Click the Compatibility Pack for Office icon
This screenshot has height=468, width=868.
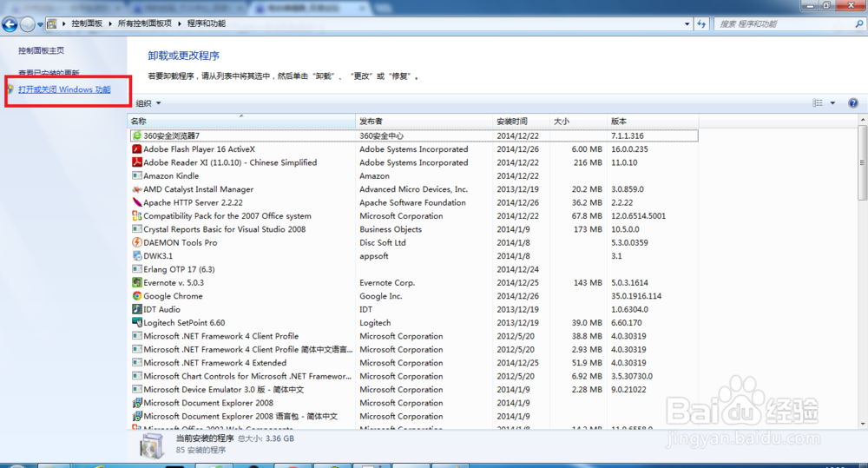coord(137,216)
